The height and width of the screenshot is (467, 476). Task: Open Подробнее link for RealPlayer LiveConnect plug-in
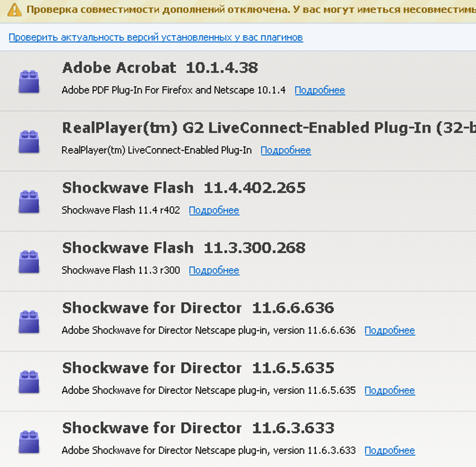pyautogui.click(x=286, y=151)
